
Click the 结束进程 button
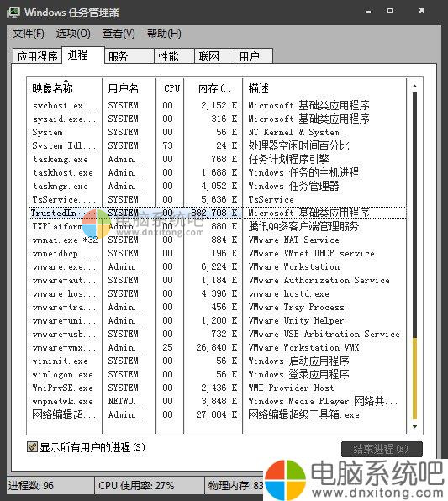(x=382, y=449)
